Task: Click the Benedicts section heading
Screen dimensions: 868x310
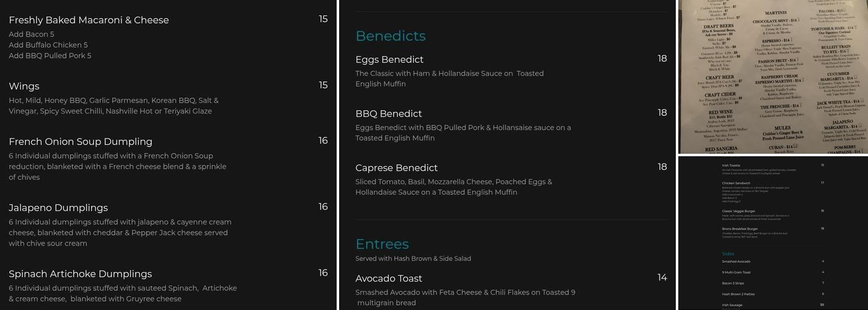Action: pos(391,36)
